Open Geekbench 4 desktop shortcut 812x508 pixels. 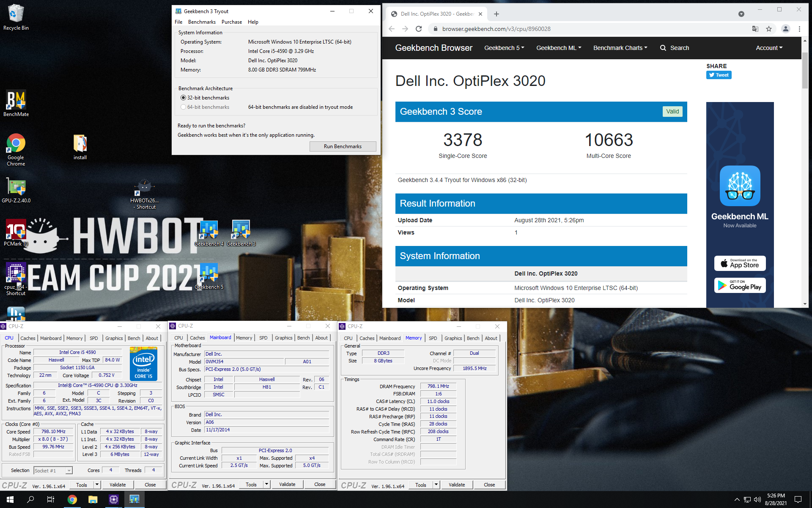(x=208, y=233)
